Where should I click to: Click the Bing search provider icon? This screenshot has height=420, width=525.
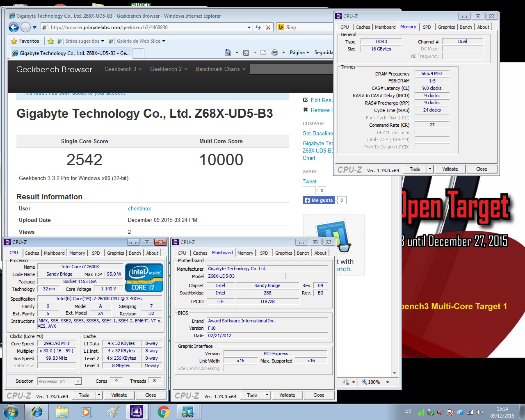coord(281,27)
